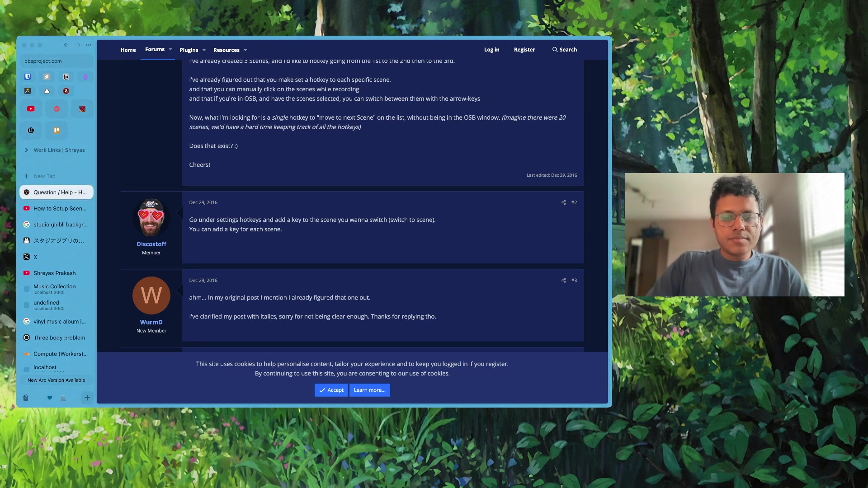Open the red checkmark favorite tile

[57, 109]
